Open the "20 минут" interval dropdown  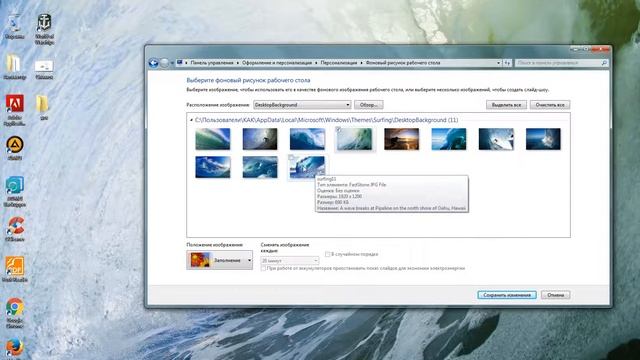click(x=290, y=260)
